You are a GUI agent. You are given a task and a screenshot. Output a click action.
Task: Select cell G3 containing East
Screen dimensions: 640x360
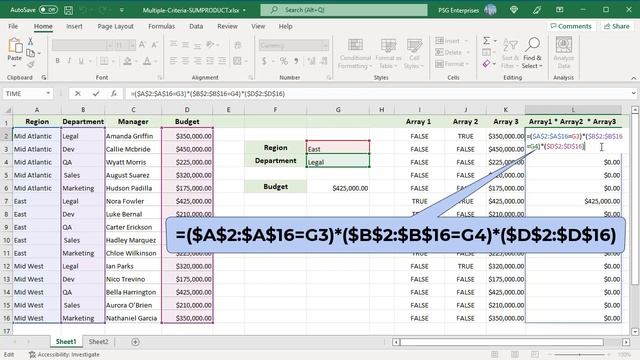tap(338, 147)
